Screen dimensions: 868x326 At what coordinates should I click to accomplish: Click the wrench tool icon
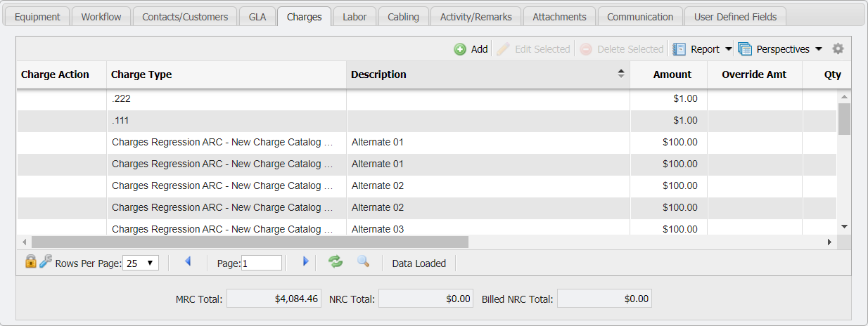click(x=45, y=262)
